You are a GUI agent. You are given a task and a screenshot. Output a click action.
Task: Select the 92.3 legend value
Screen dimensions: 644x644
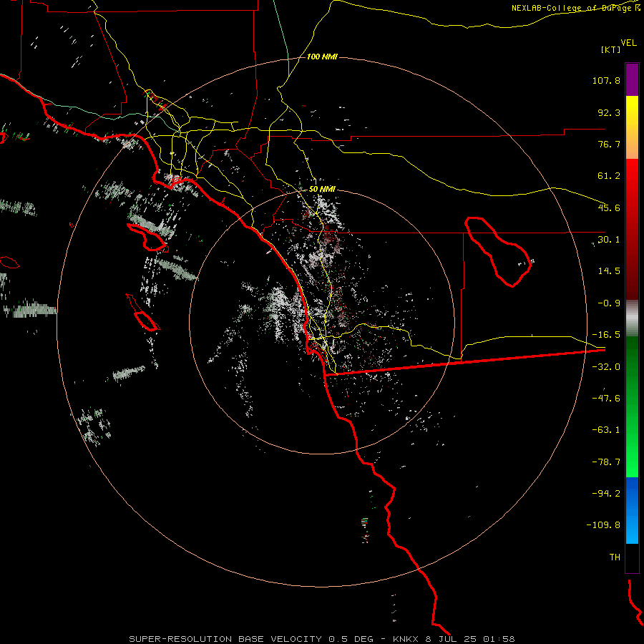pyautogui.click(x=609, y=112)
